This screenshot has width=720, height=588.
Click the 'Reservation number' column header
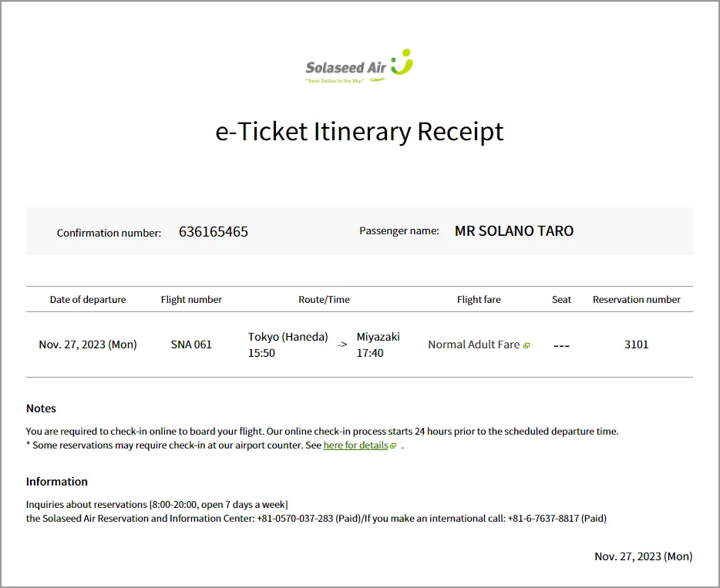click(636, 299)
